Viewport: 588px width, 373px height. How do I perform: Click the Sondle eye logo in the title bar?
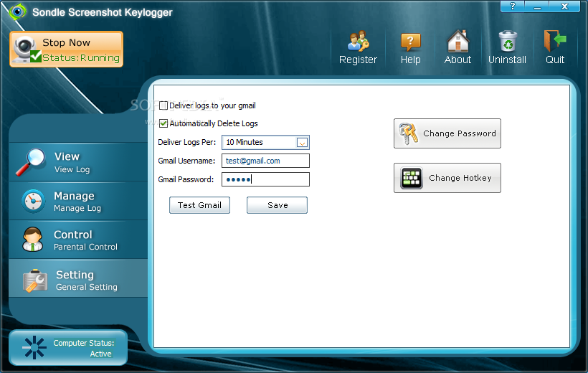pos(18,11)
